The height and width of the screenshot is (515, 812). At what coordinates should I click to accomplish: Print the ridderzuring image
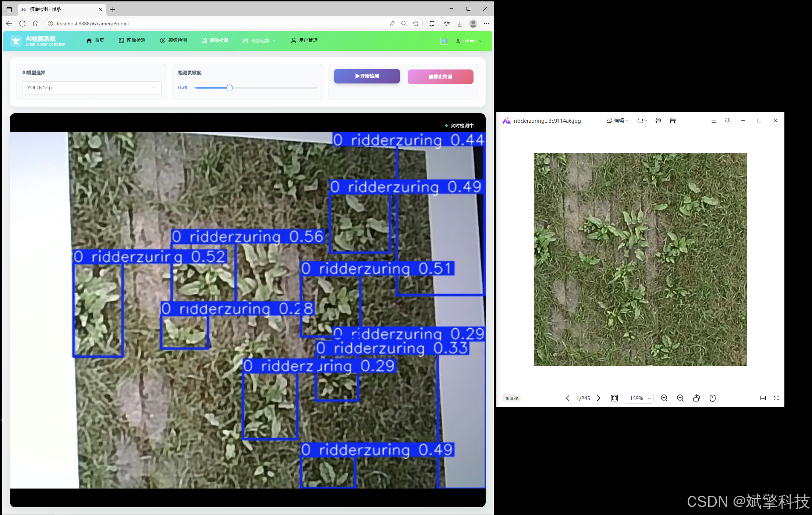(x=658, y=121)
